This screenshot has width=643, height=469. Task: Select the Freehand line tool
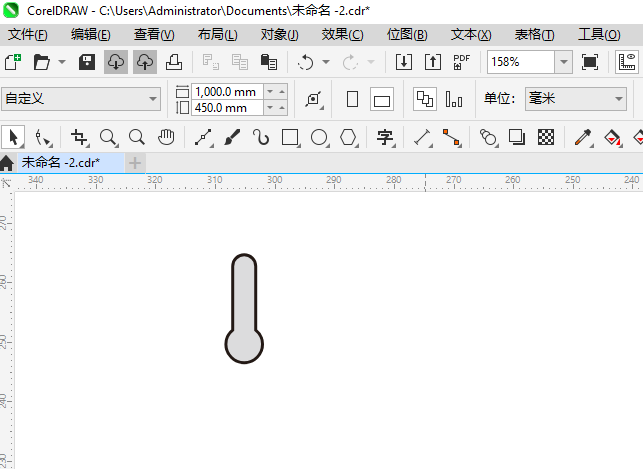[x=204, y=137]
